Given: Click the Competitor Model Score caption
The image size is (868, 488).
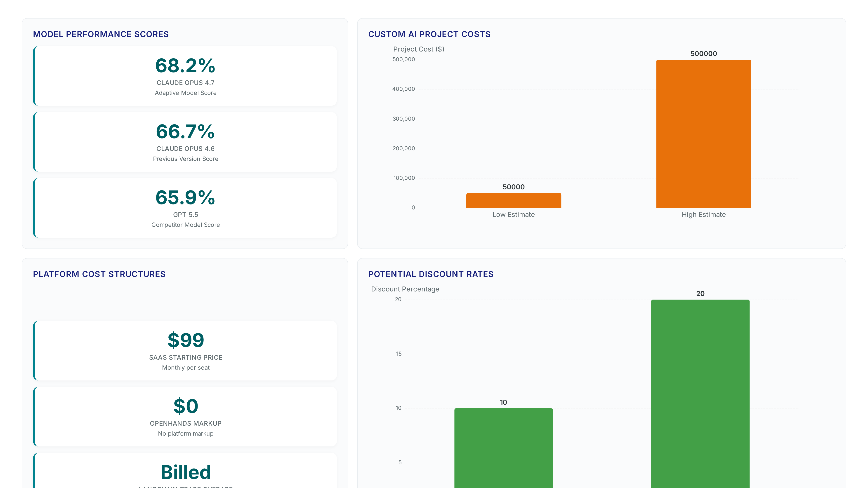Looking at the screenshot, I should coord(186,225).
